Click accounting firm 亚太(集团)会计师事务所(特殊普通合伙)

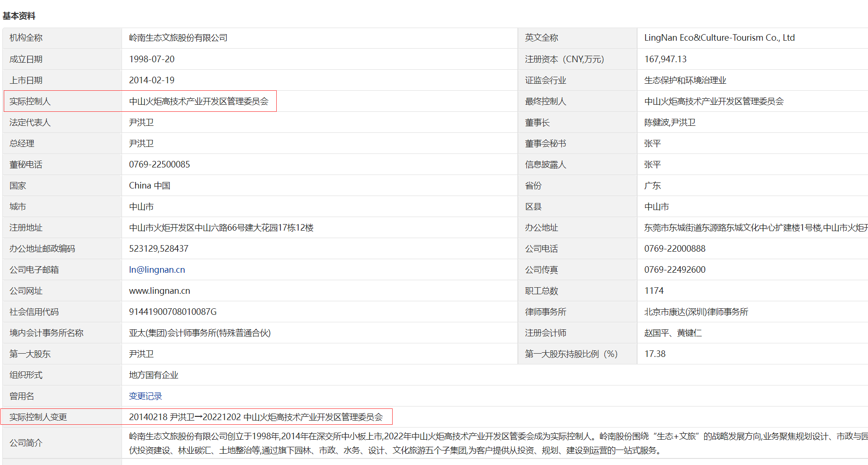[200, 333]
